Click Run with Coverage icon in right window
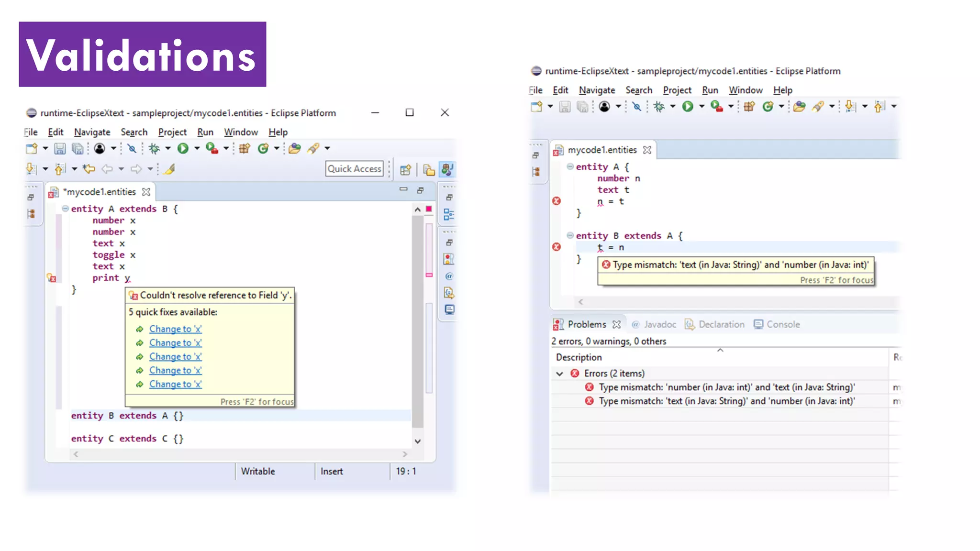 716,106
